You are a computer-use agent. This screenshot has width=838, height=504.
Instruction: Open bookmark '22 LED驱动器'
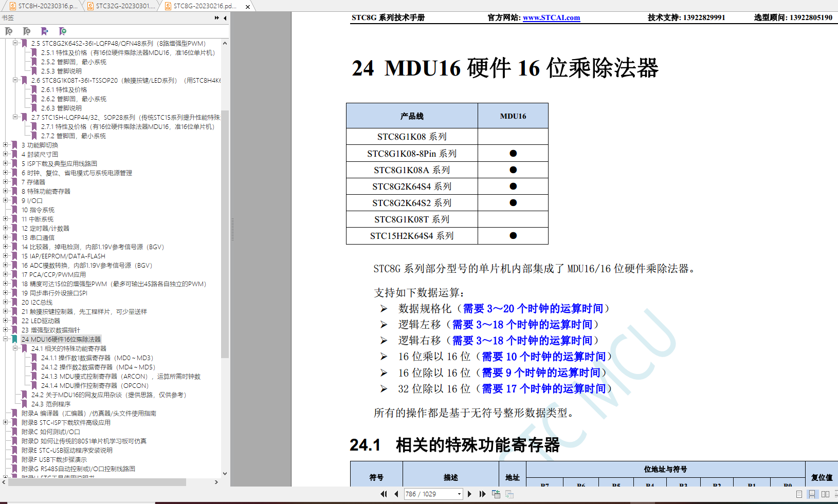[x=41, y=321]
